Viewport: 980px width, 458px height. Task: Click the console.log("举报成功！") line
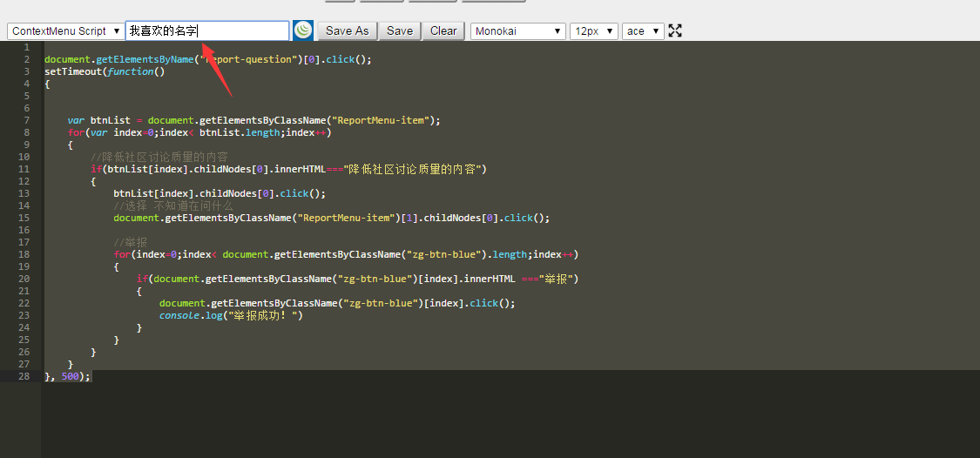tap(231, 315)
